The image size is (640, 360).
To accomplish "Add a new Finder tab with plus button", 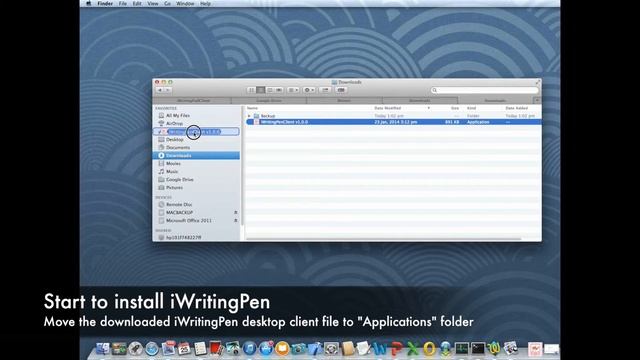I will [x=537, y=100].
